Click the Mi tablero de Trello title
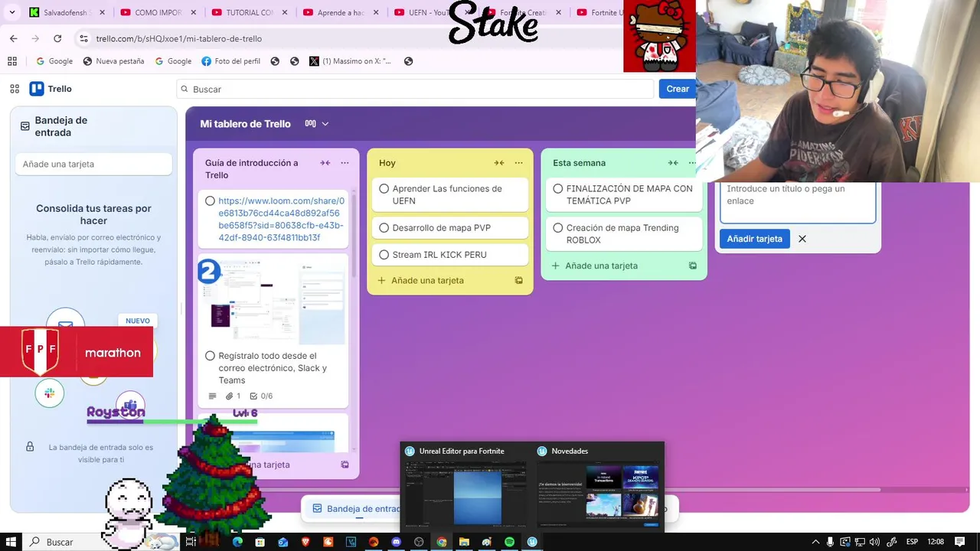Image resolution: width=980 pixels, height=551 pixels. 245,124
